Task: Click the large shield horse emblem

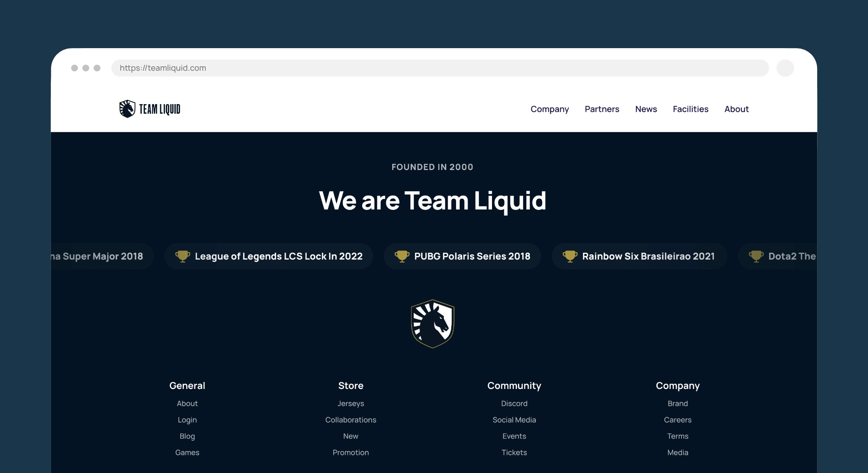Action: tap(432, 324)
